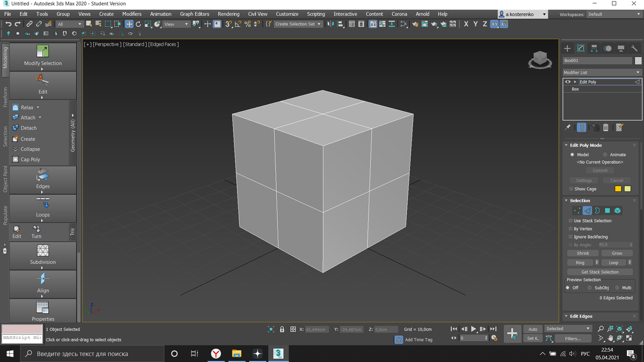Click the Loop selection button
The width and height of the screenshot is (644, 362).
click(613, 263)
